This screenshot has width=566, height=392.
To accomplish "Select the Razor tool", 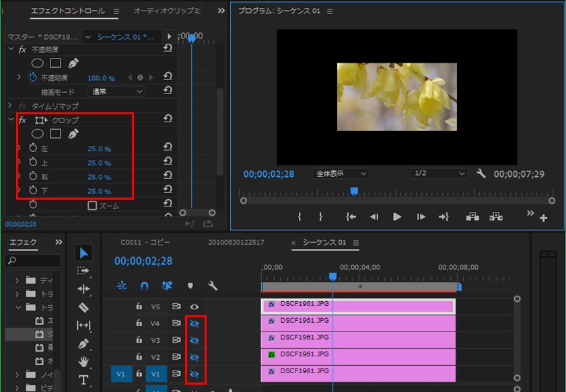I will pyautogui.click(x=83, y=307).
